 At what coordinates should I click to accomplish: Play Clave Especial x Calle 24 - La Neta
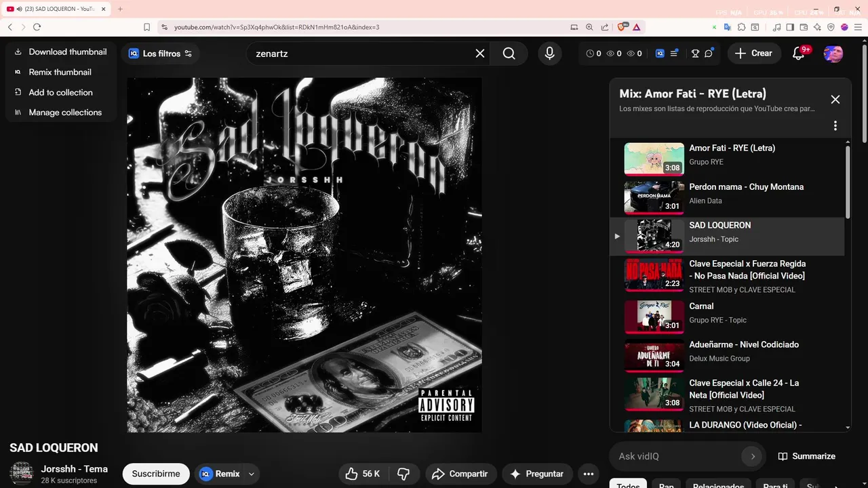727,395
